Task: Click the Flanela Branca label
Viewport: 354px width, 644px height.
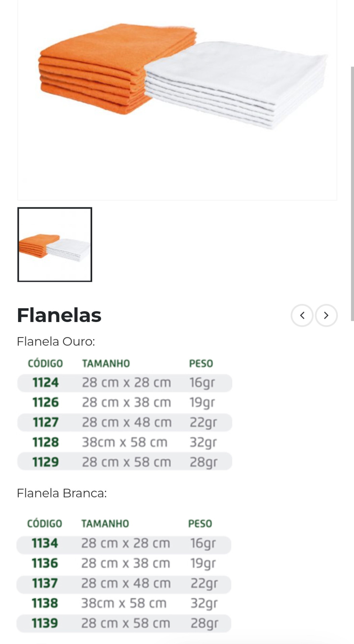Action: pos(62,493)
